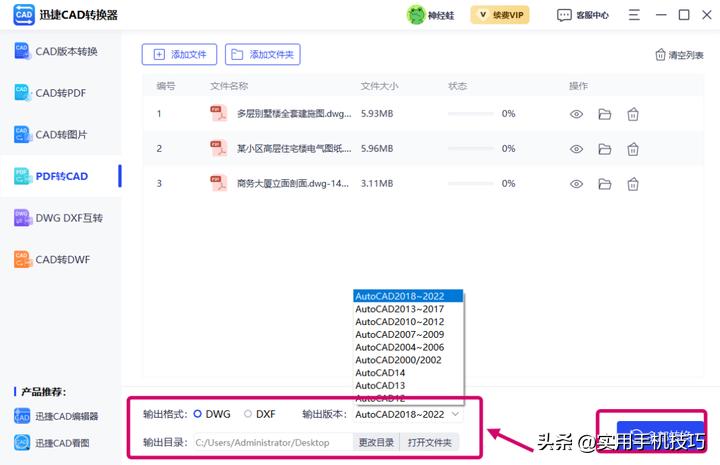The width and height of the screenshot is (720, 465).
Task: Preview file 多层别墅楼全套建施图 with eye icon
Action: [576, 114]
